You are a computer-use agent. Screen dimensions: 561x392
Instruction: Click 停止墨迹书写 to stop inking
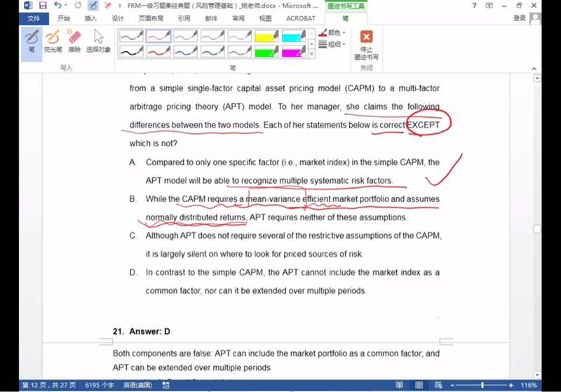click(366, 44)
